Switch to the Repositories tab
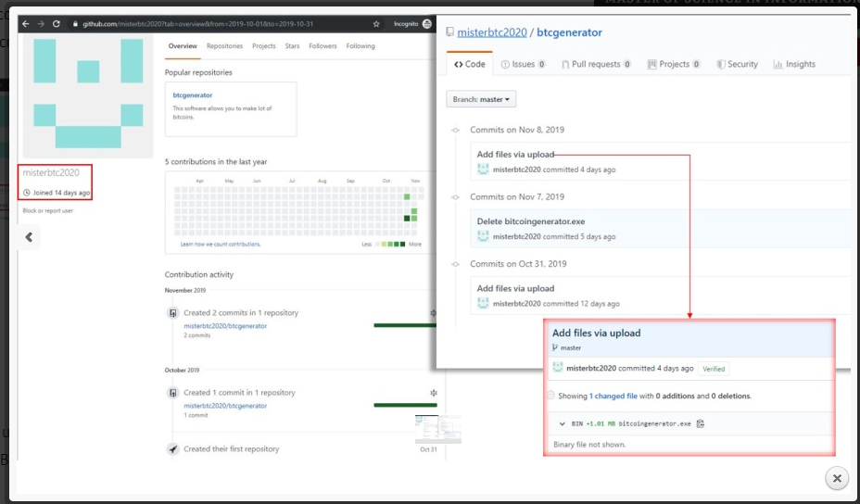The image size is (860, 504). (x=224, y=45)
